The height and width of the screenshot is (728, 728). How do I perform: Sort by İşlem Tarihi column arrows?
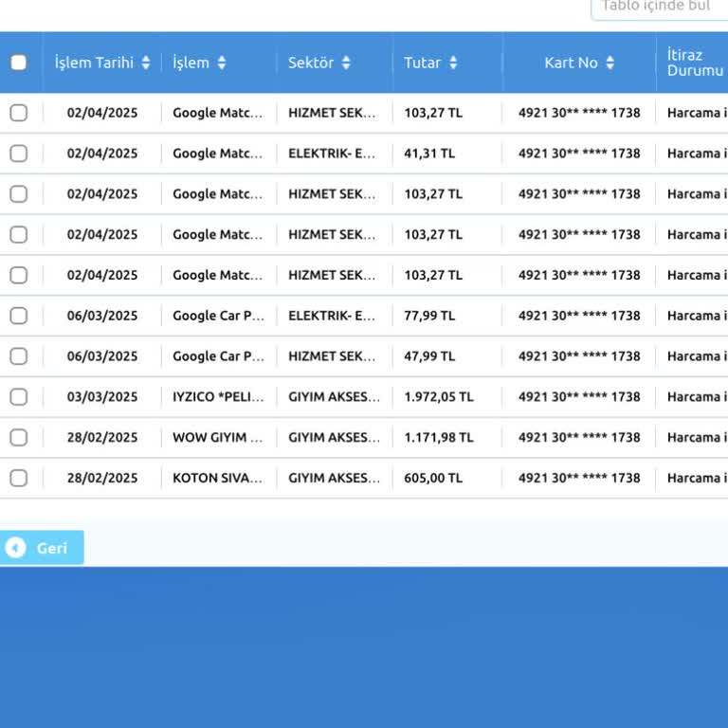[145, 63]
